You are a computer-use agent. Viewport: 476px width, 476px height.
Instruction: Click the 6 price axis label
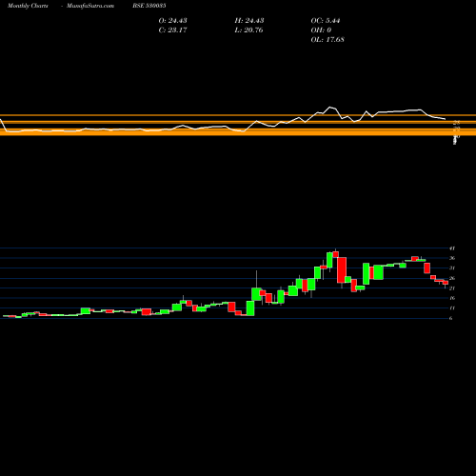(x=450, y=318)
